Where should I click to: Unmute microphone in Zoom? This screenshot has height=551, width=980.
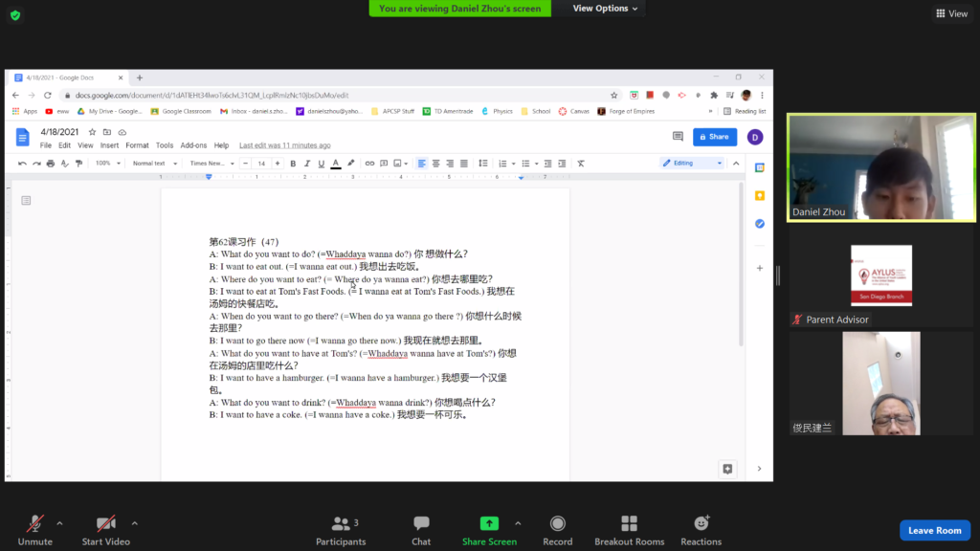(x=35, y=530)
